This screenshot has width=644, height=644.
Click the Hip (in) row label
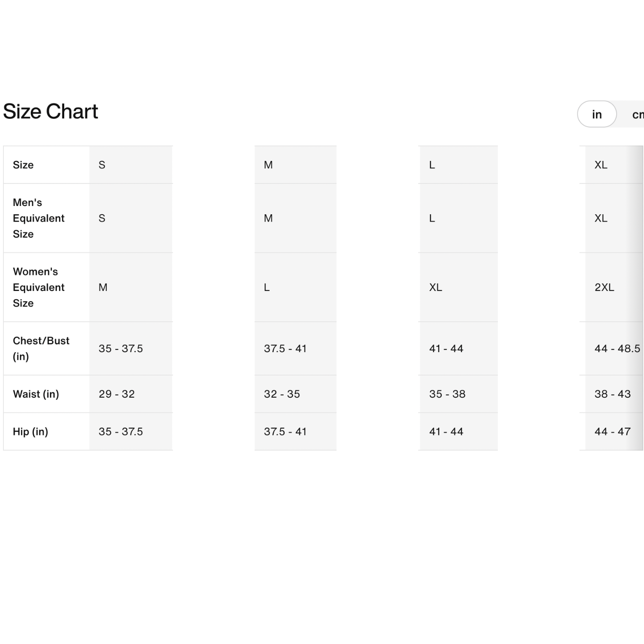tap(30, 432)
